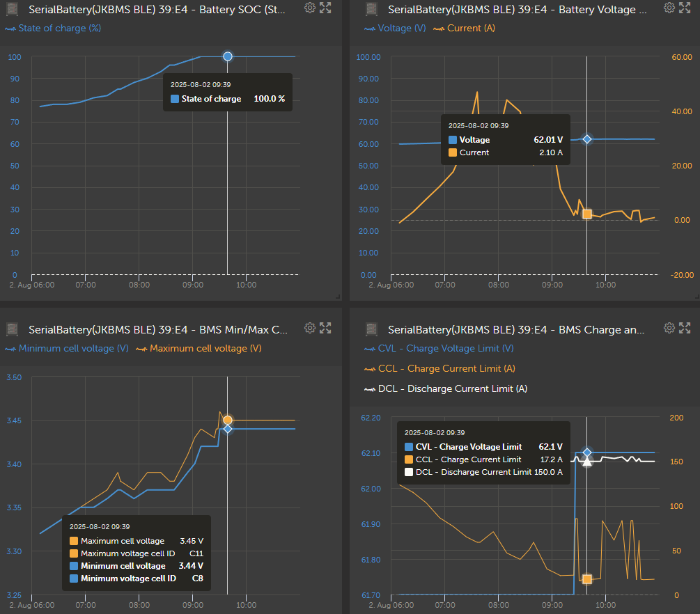Open settings gear on BMS Charge widget
This screenshot has width=700, height=614.
[669, 328]
